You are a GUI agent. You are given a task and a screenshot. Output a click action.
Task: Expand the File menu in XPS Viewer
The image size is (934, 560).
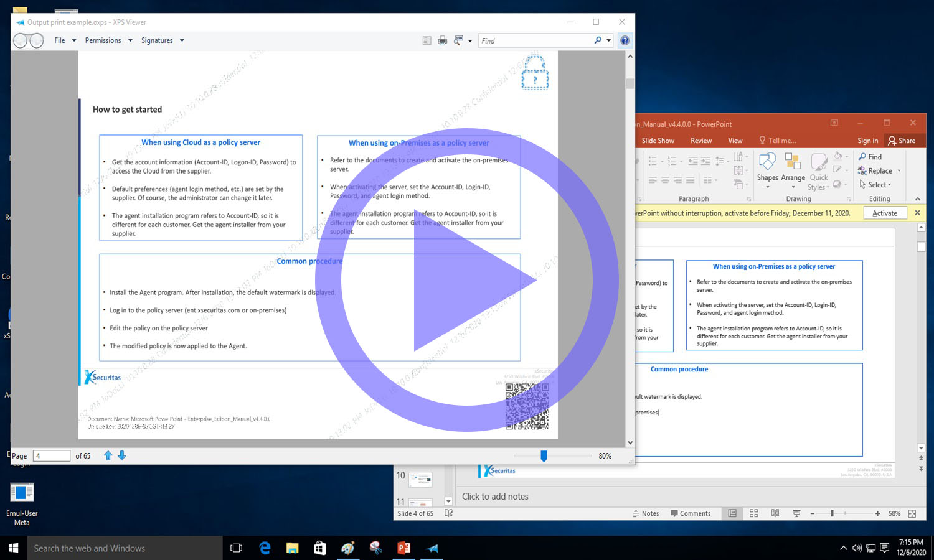[65, 40]
